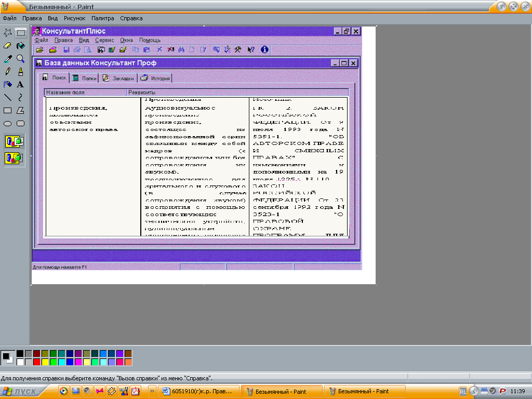Click the speaker quick launch icon
Screen dimensions: 532x399
click(x=87, y=391)
